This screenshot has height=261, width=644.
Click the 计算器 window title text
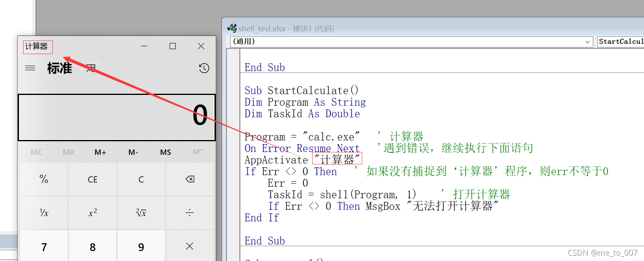pos(36,47)
